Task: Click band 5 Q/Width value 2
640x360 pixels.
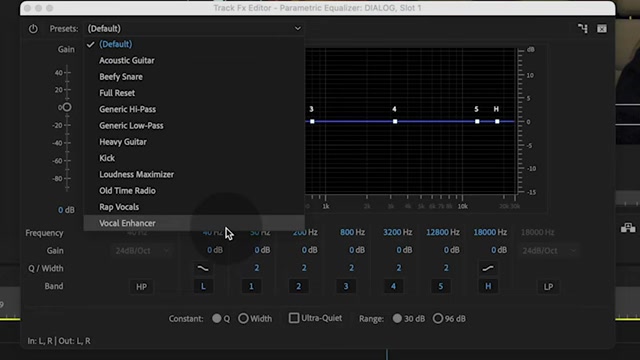Action: click(446, 268)
